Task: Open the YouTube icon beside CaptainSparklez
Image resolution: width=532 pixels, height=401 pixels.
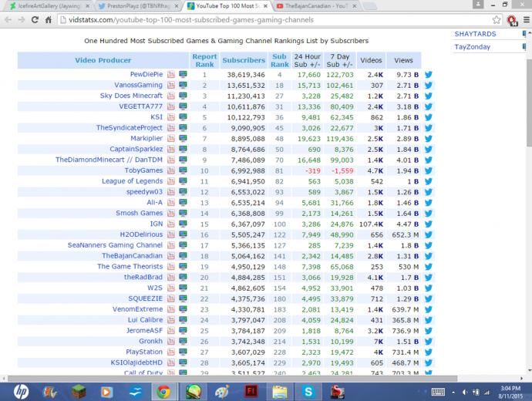Action: click(x=171, y=150)
